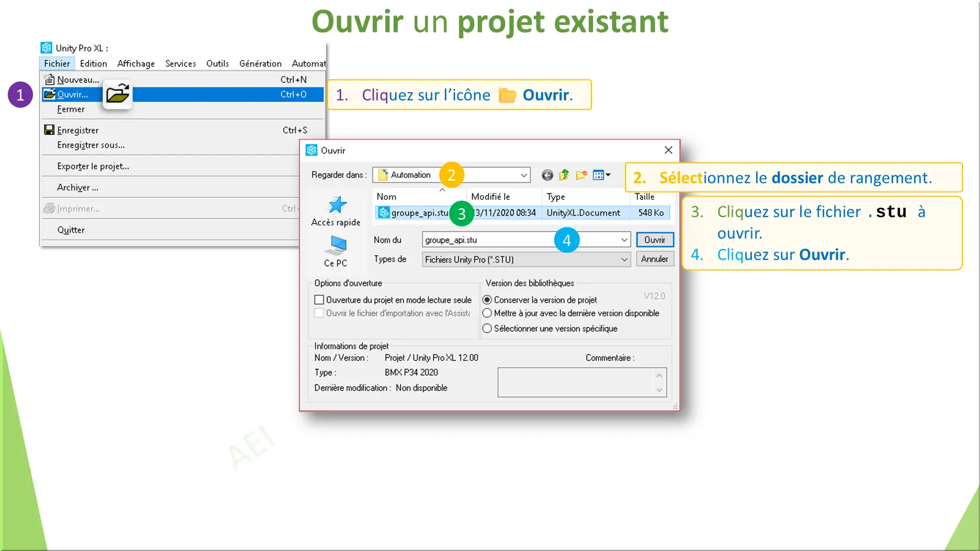
Task: Click the Back navigation arrow in Ouvrir dialog
Action: [547, 175]
